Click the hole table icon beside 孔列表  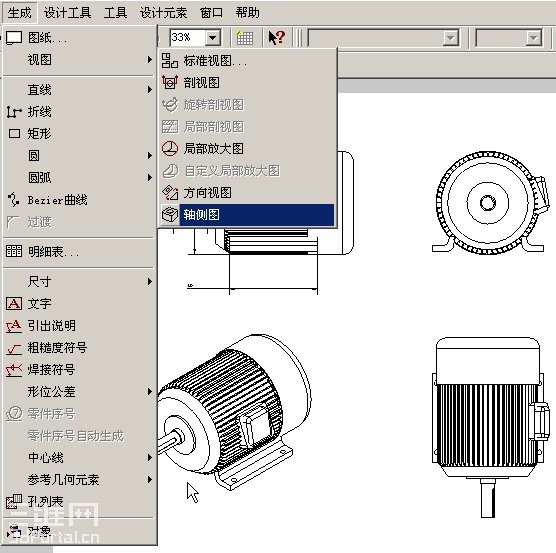tap(14, 501)
